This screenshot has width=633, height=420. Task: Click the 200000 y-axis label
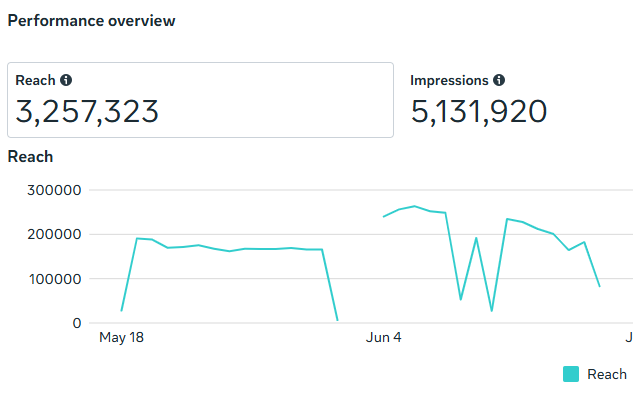click(x=54, y=235)
